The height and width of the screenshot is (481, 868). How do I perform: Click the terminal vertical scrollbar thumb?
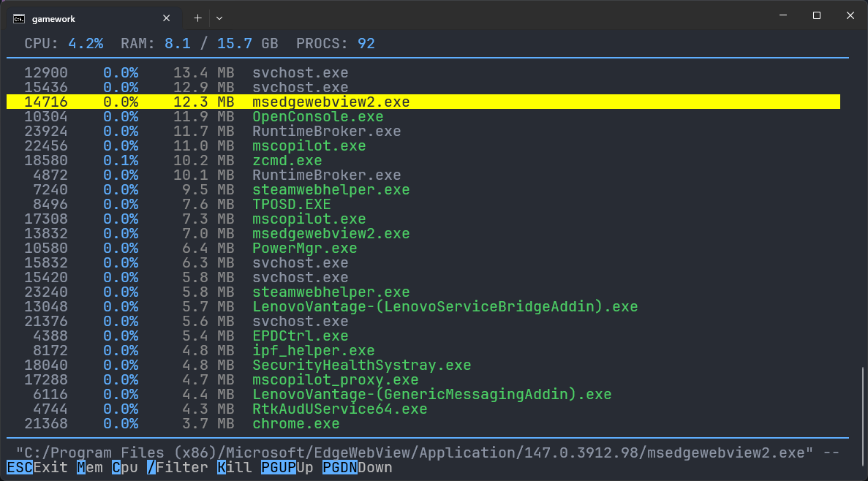[x=862, y=415]
